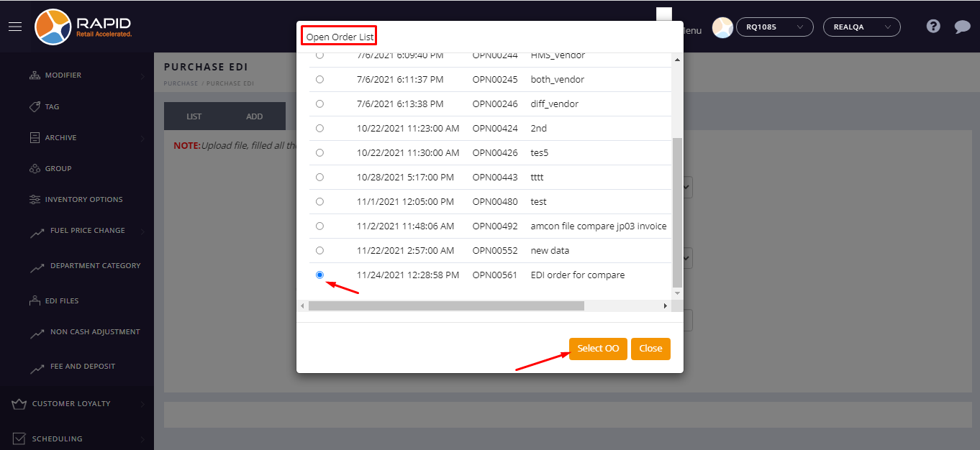The width and height of the screenshot is (980, 450).
Task: Click the Archive icon in the sidebar
Action: [x=35, y=137]
